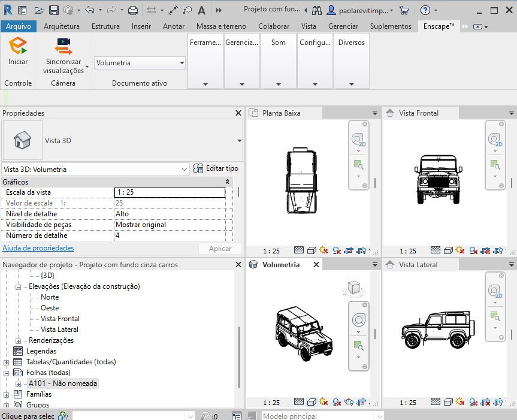Collapse the Gráficos properties section
This screenshot has height=420, width=517.
coord(227,182)
